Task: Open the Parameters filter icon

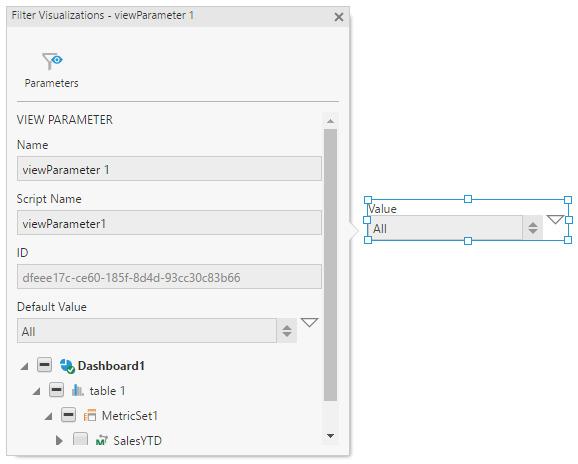Action: click(52, 61)
